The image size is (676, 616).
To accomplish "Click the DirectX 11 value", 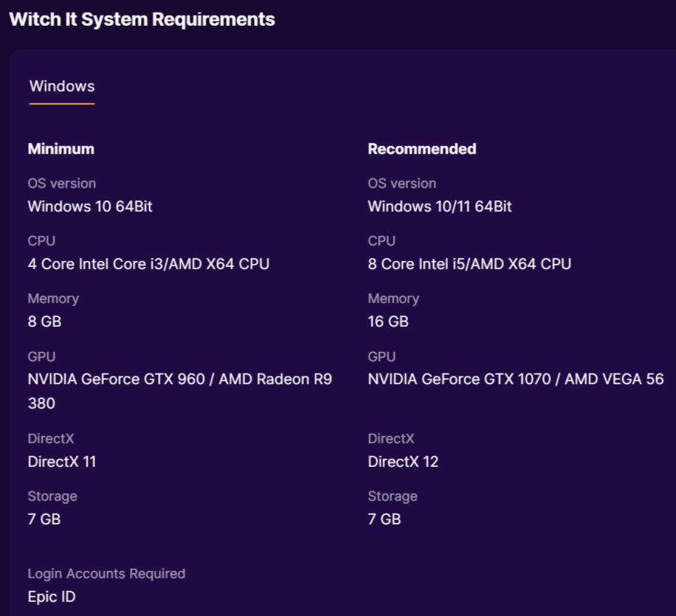I will (x=62, y=462).
